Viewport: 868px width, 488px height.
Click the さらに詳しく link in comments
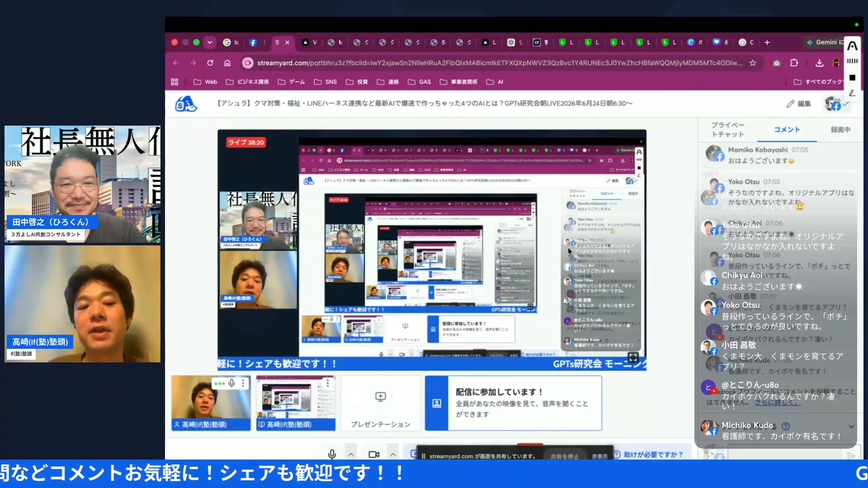pyautogui.click(x=777, y=402)
